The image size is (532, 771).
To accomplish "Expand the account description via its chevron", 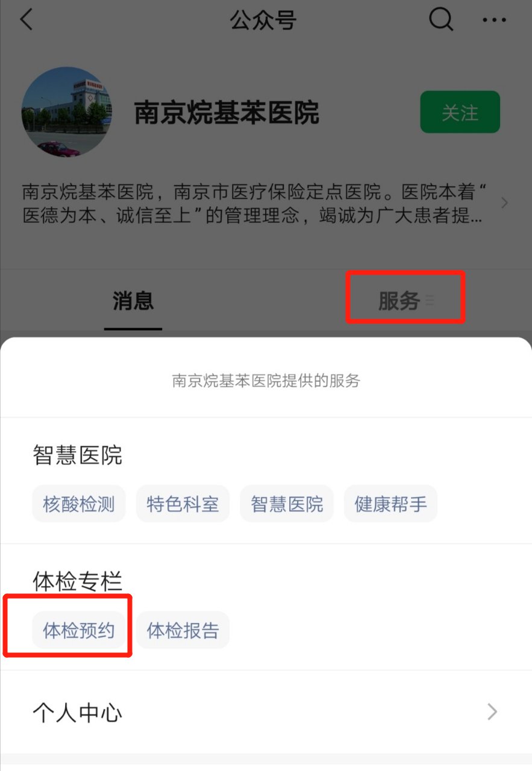I will click(x=504, y=203).
